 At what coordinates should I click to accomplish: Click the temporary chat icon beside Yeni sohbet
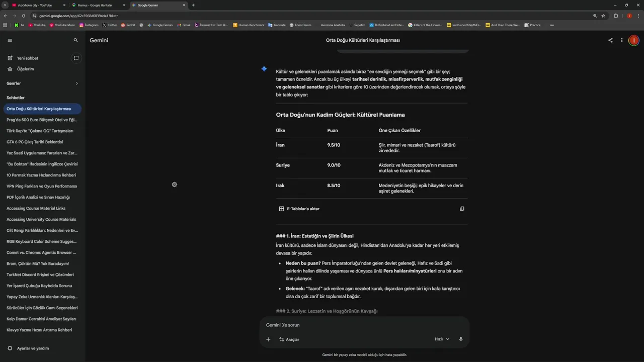click(x=76, y=58)
